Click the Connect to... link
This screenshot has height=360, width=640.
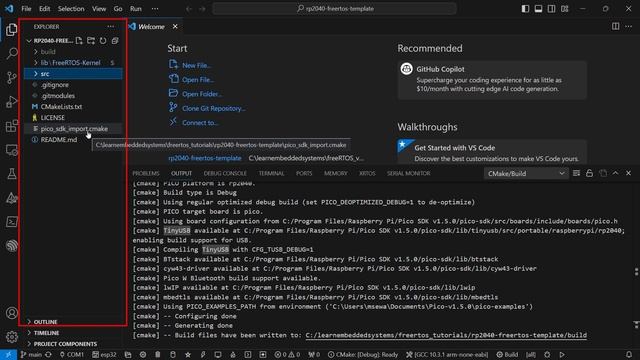click(200, 122)
